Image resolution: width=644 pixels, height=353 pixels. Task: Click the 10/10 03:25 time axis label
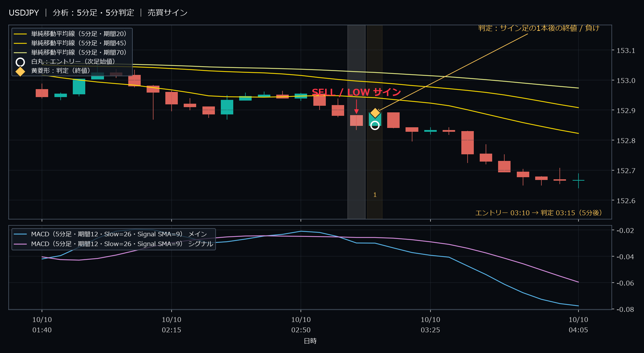[x=430, y=325]
